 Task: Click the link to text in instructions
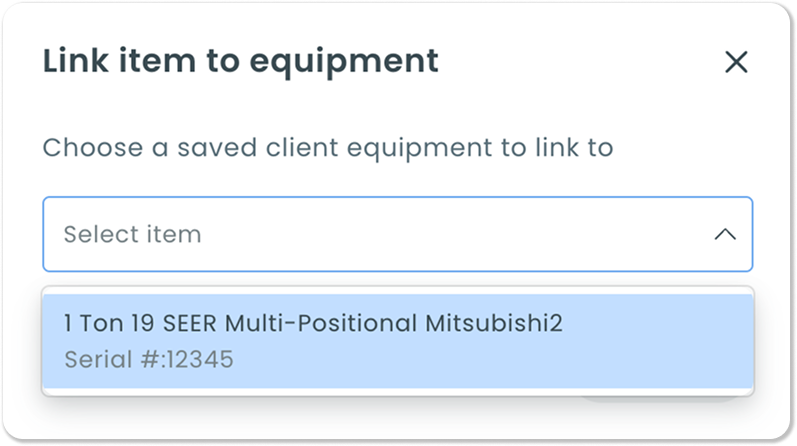click(574, 147)
